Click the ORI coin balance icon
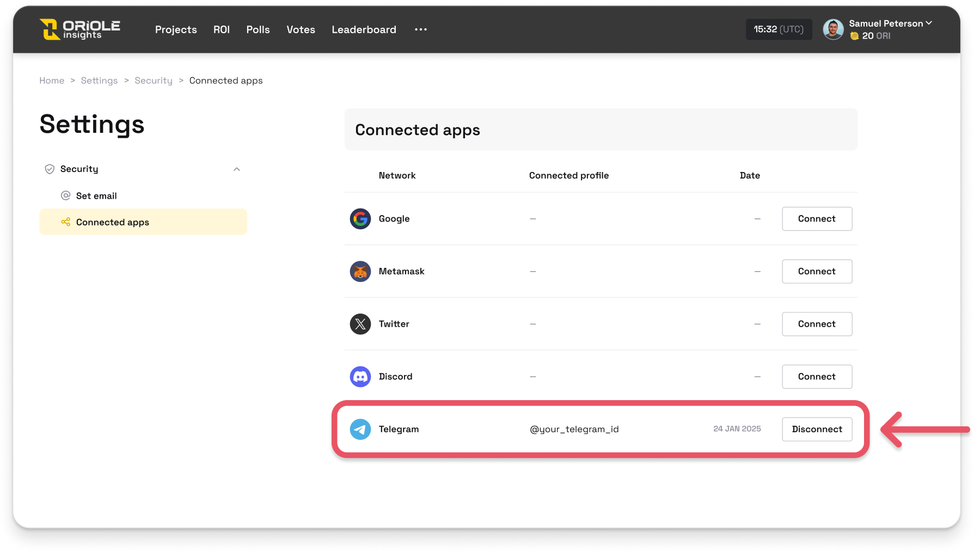 click(854, 36)
